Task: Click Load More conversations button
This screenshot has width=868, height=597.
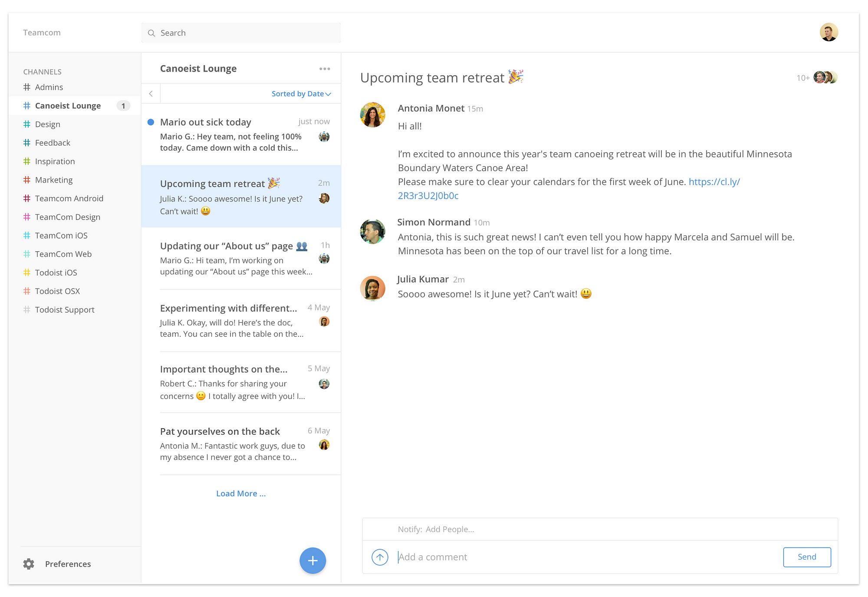Action: tap(241, 493)
